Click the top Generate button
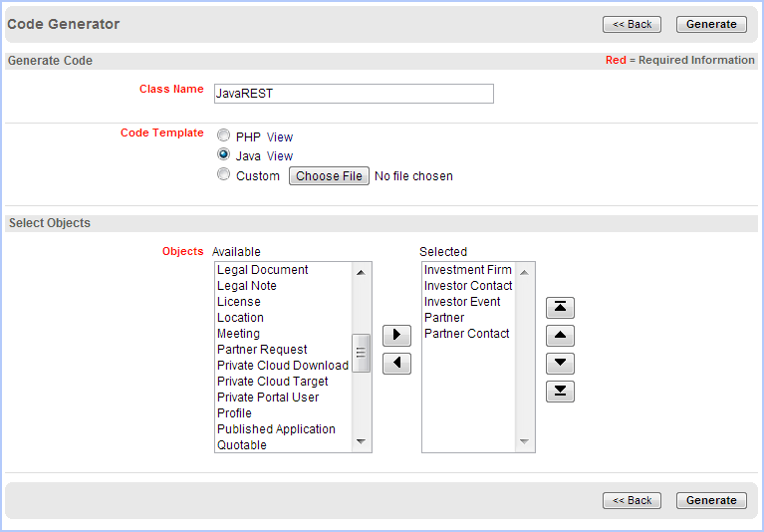Screen dimensions: 764x532 711,24
